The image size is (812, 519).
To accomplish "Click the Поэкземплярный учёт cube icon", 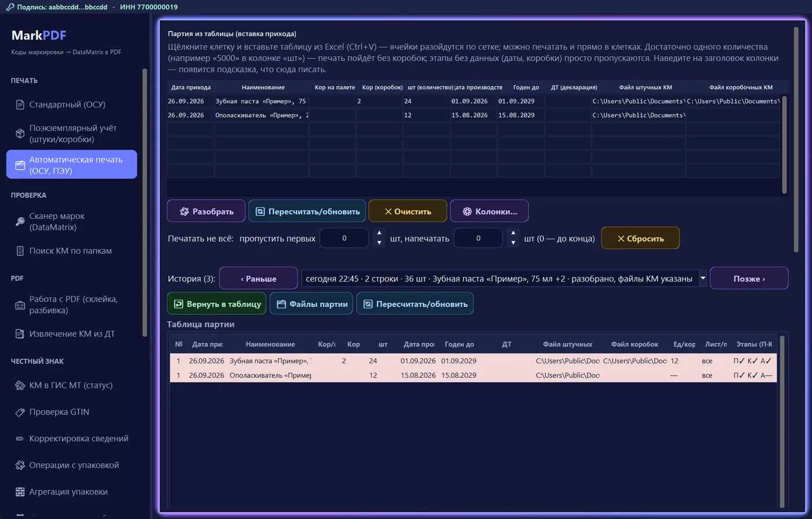I will [x=20, y=134].
